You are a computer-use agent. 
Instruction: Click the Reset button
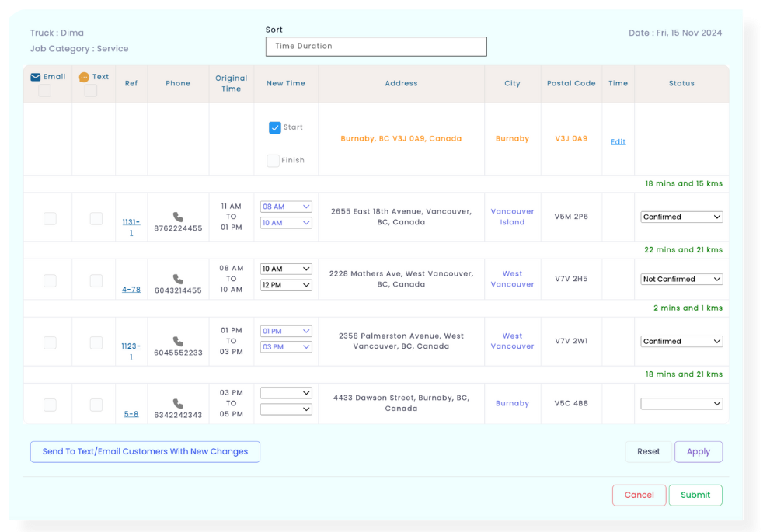[x=648, y=452]
